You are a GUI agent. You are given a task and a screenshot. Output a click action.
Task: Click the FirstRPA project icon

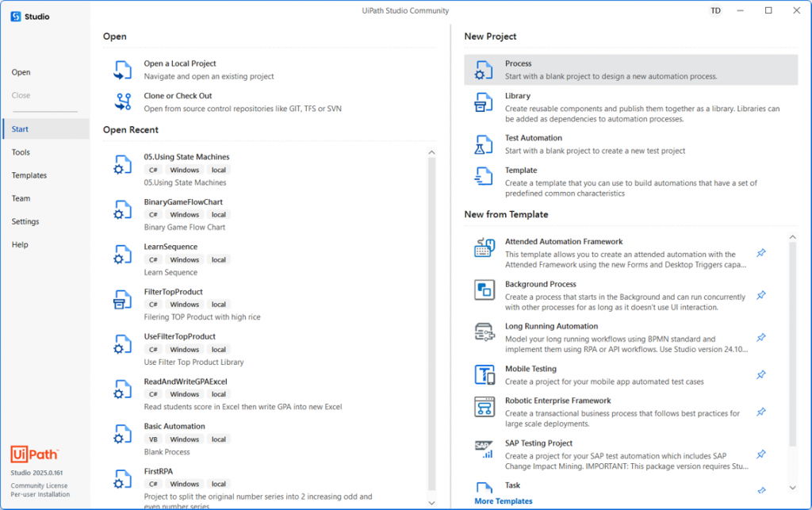[123, 478]
